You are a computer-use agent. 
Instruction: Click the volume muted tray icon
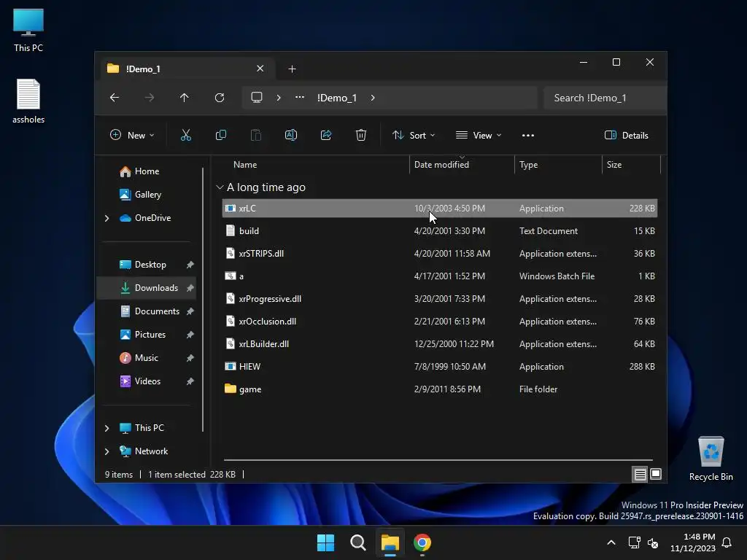[x=653, y=542]
